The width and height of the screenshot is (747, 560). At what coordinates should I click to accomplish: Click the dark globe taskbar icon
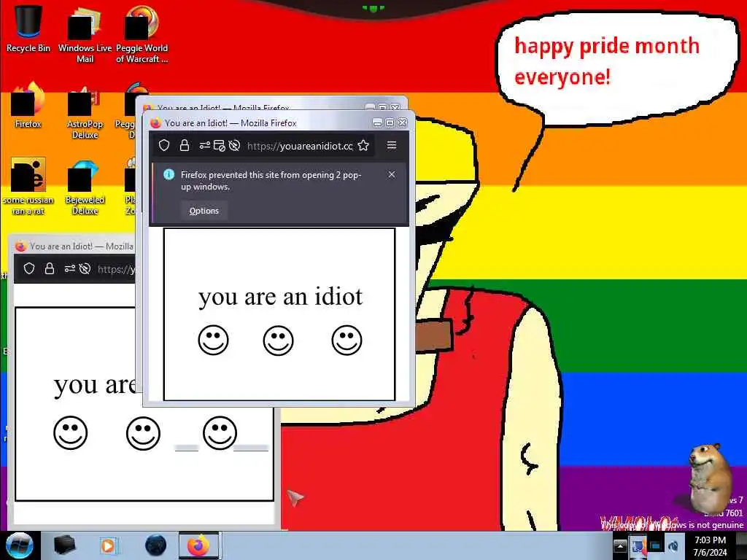click(x=156, y=545)
